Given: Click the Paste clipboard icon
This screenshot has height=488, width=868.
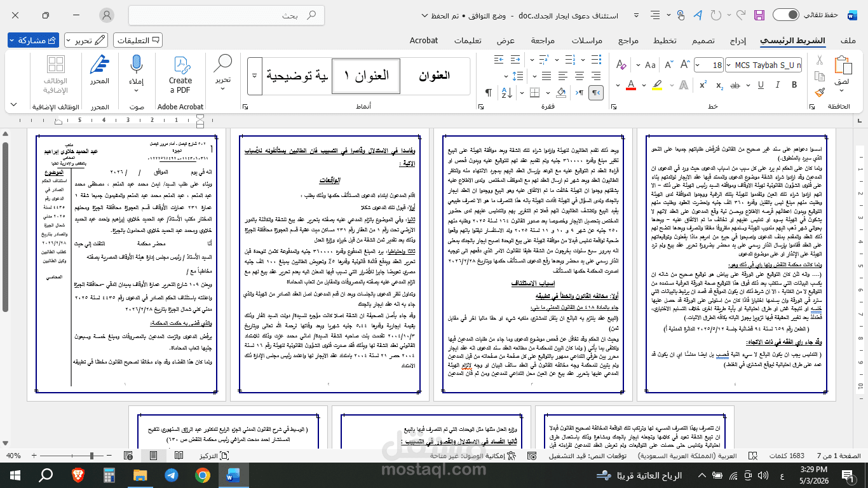Looking at the screenshot, I should [x=843, y=65].
